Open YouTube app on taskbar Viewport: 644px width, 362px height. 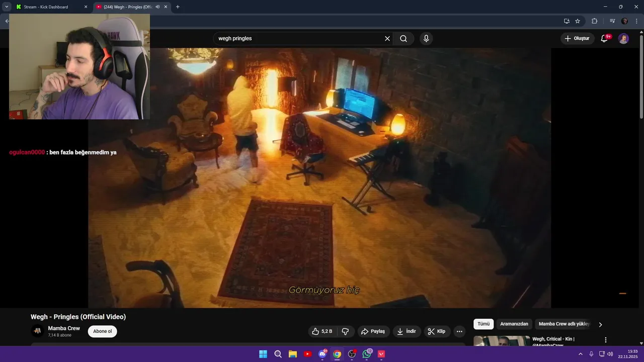pyautogui.click(x=307, y=354)
